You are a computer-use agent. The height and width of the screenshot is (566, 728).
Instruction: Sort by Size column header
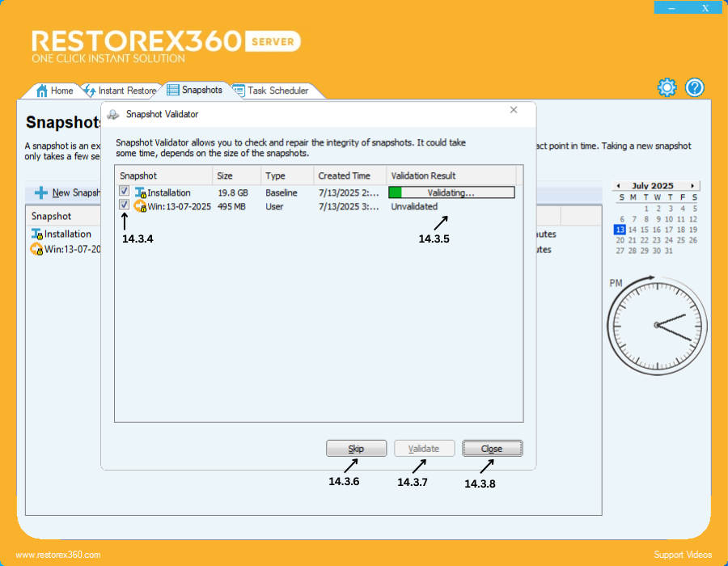click(x=237, y=175)
